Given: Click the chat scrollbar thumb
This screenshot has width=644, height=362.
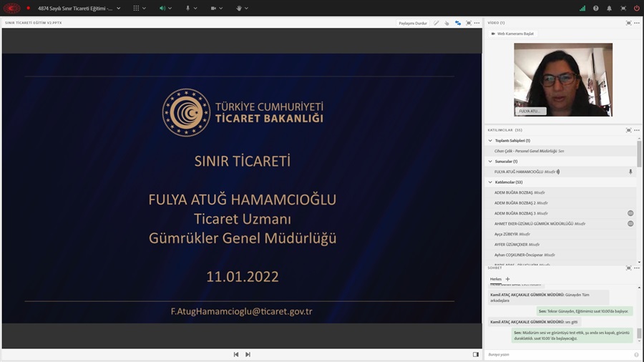Looking at the screenshot, I should tap(639, 333).
